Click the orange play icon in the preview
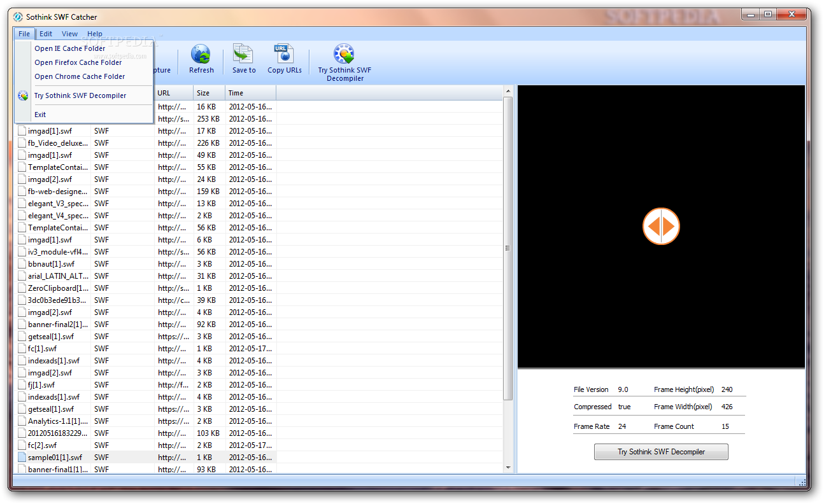Viewport: 824px width, 504px height. [x=661, y=227]
